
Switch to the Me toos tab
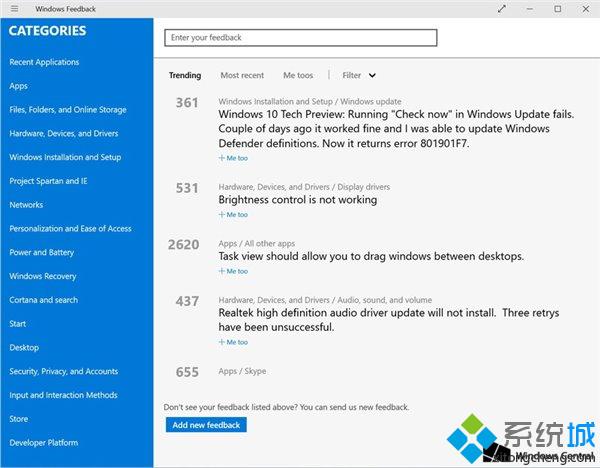[298, 75]
